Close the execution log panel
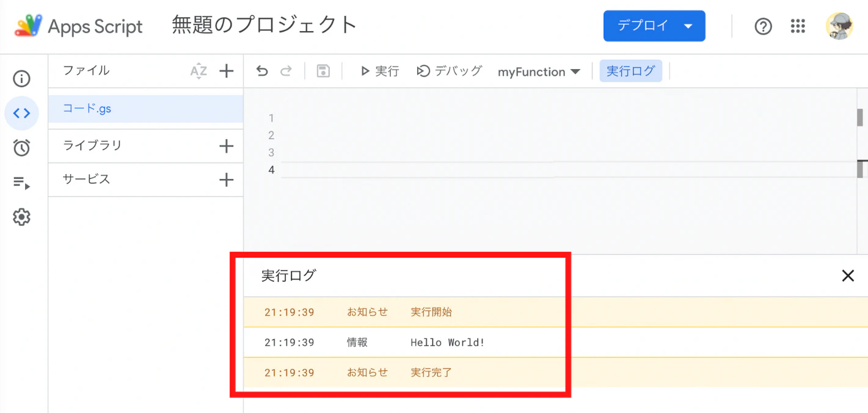The height and width of the screenshot is (413, 868). [x=848, y=276]
